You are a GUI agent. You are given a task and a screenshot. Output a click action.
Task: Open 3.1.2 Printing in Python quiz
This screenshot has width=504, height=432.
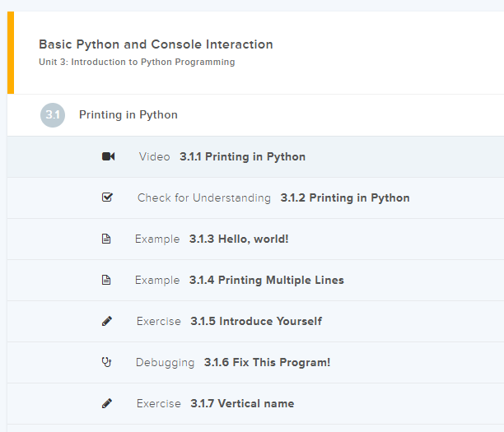[344, 197]
